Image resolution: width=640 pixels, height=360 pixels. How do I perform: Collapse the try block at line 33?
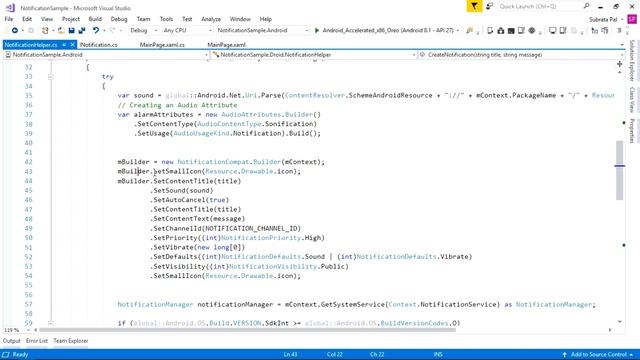pos(50,77)
